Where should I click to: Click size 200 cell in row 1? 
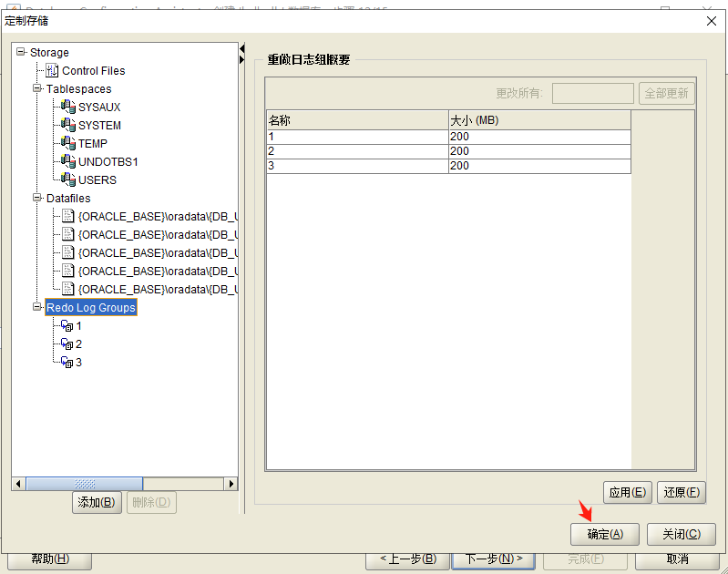click(x=539, y=137)
